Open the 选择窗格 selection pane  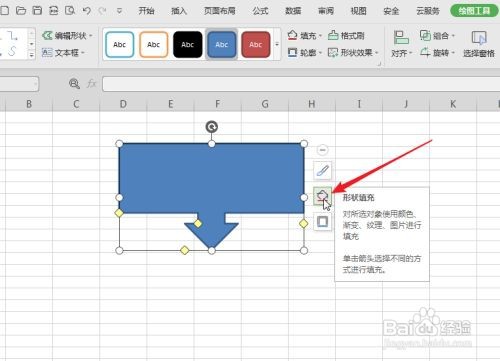479,44
